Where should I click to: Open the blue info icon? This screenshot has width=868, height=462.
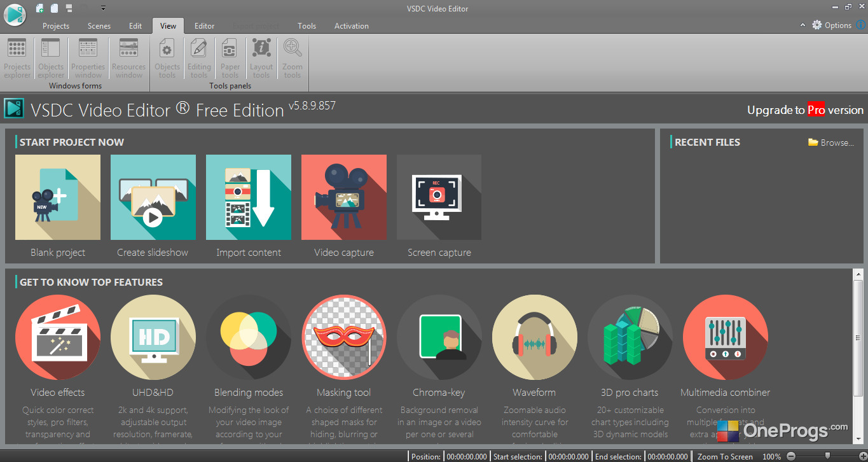click(861, 25)
